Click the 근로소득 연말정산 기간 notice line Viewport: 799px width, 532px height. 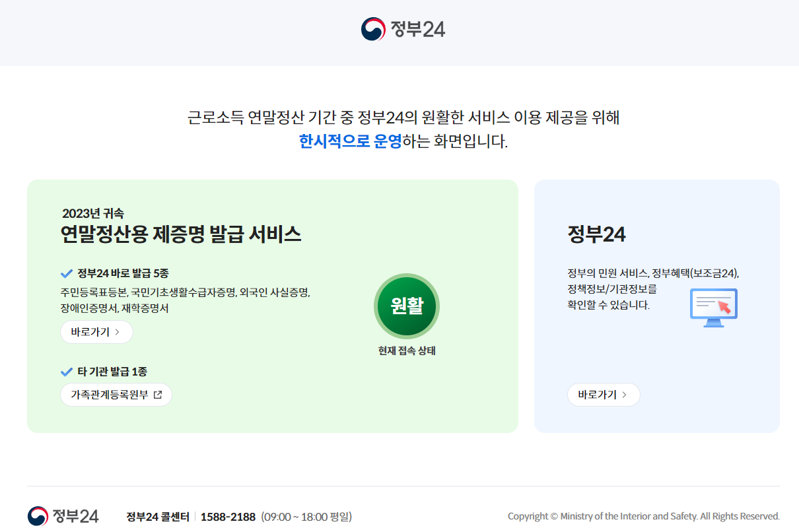click(403, 118)
